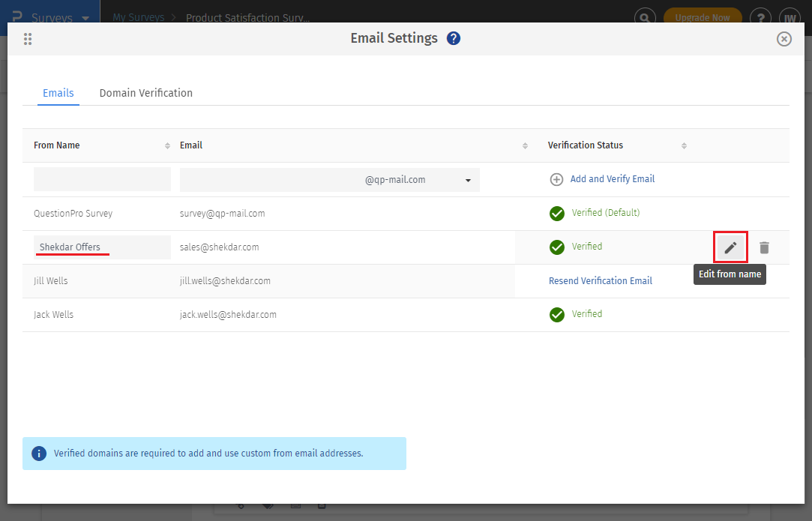Click green verified checkmark for Jack Wells
Screen dimensions: 812x521
[x=556, y=315]
